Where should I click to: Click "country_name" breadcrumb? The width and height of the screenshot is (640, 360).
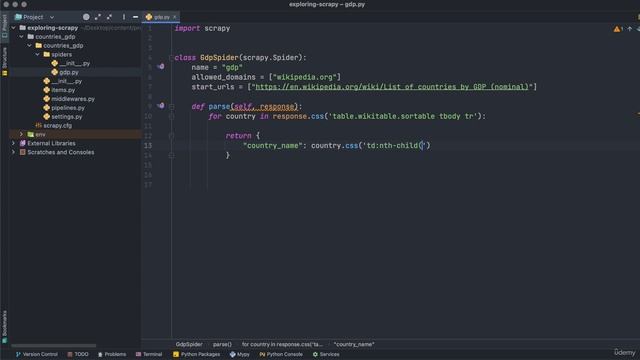click(x=354, y=344)
